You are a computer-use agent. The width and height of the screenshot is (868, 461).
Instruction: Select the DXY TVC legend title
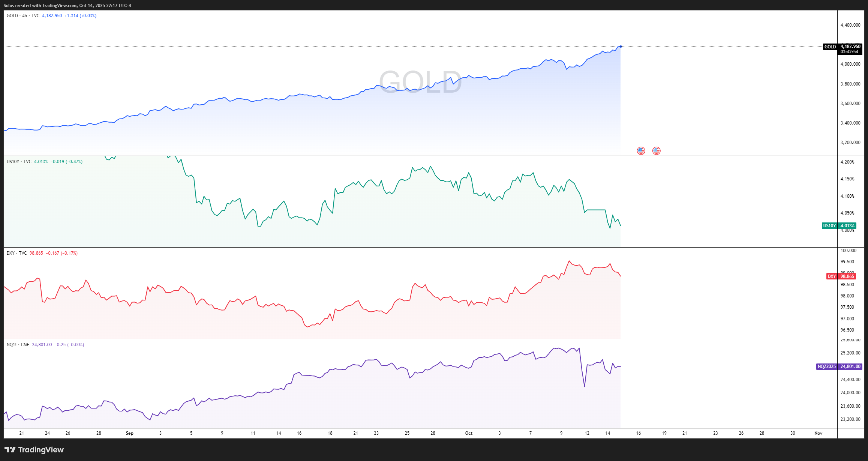coord(16,253)
